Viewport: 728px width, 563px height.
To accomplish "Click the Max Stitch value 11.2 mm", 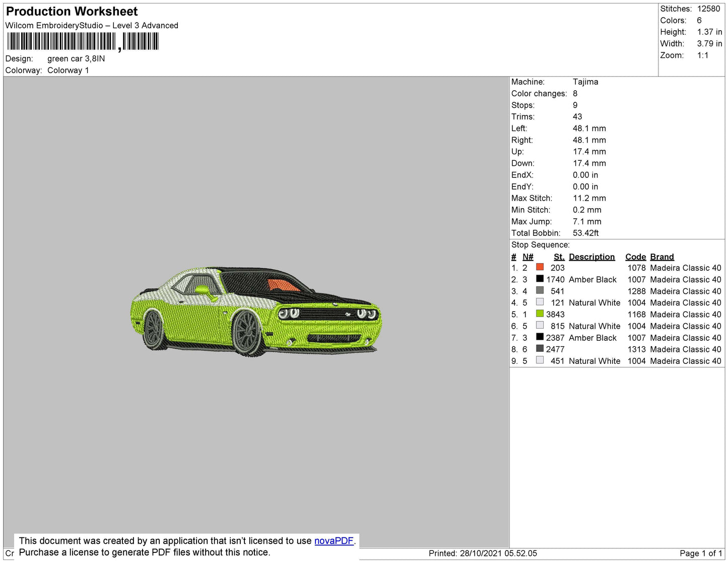I will point(589,198).
